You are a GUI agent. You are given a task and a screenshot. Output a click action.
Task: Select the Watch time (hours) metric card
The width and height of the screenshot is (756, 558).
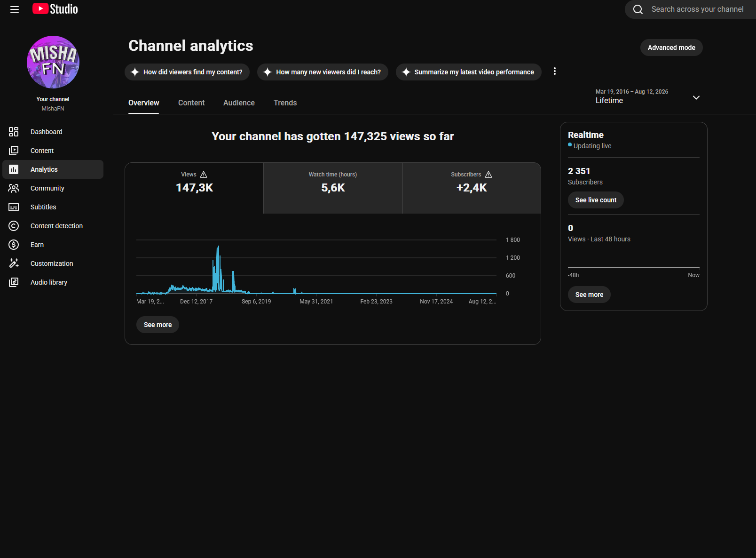333,188
